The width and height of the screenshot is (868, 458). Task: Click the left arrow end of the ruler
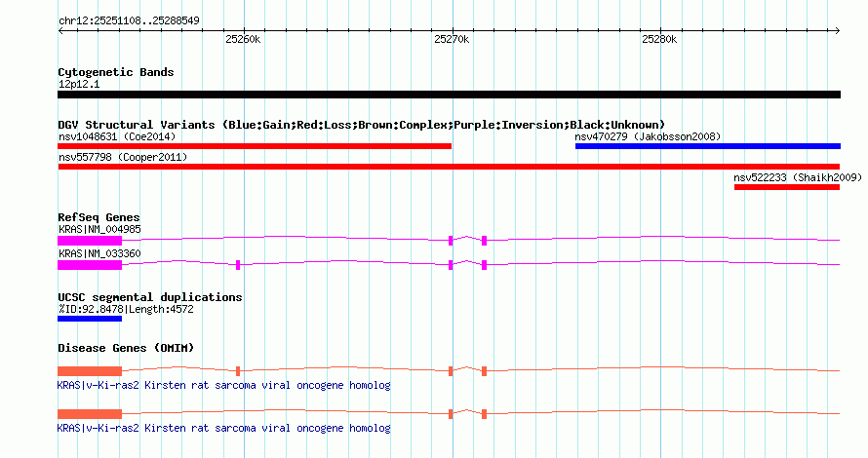tap(60, 30)
